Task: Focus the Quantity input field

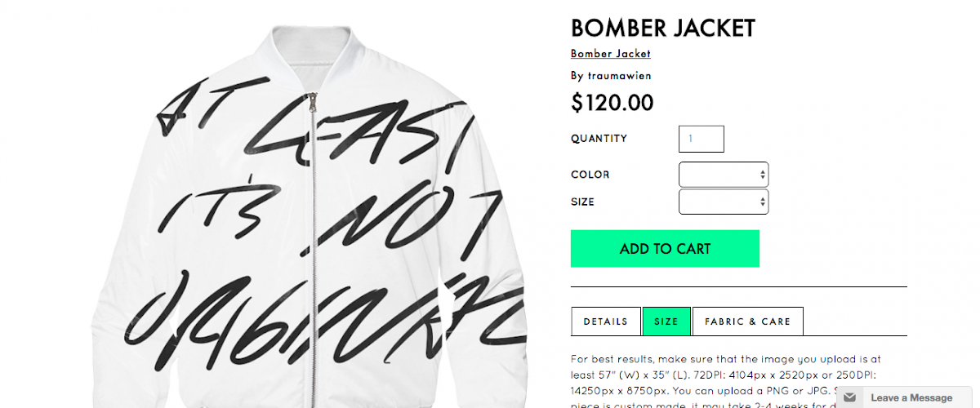Action: coord(701,139)
